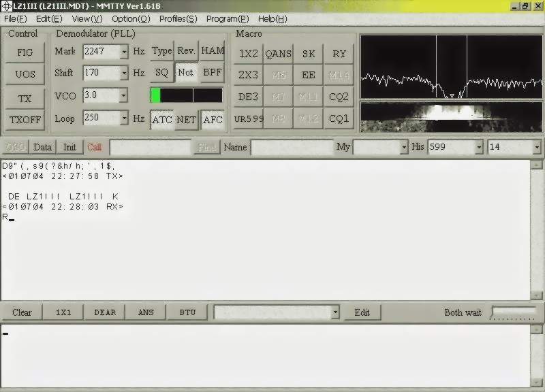The height and width of the screenshot is (392, 545).
Task: Open the Mark frequency dropdown
Action: (124, 52)
